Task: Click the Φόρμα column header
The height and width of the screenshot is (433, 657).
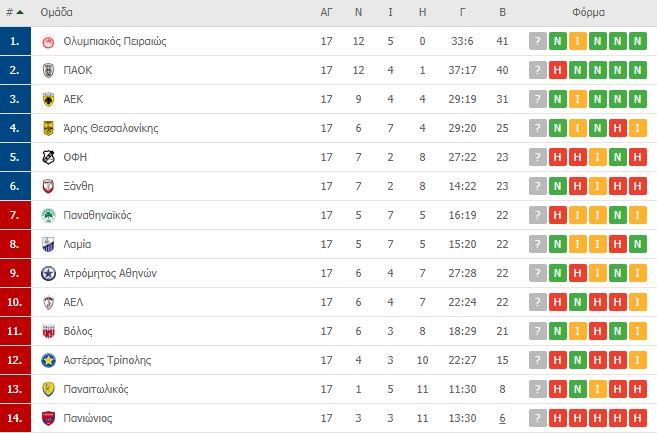Action: point(588,12)
